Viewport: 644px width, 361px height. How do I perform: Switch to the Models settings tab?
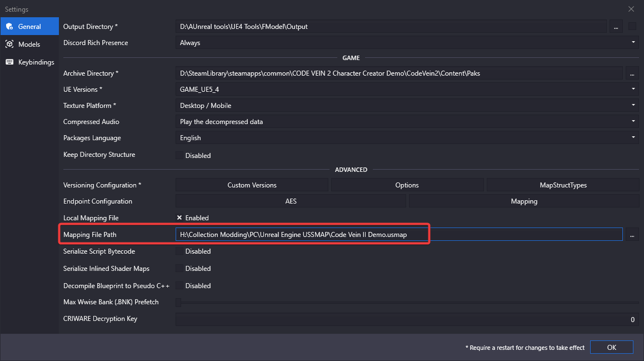29,44
